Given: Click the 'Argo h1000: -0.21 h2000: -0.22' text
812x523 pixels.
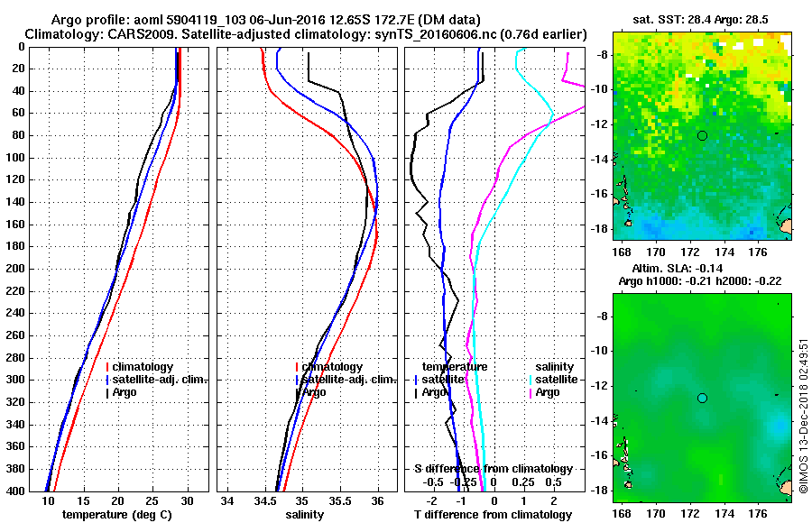Looking at the screenshot, I should coord(700,281).
